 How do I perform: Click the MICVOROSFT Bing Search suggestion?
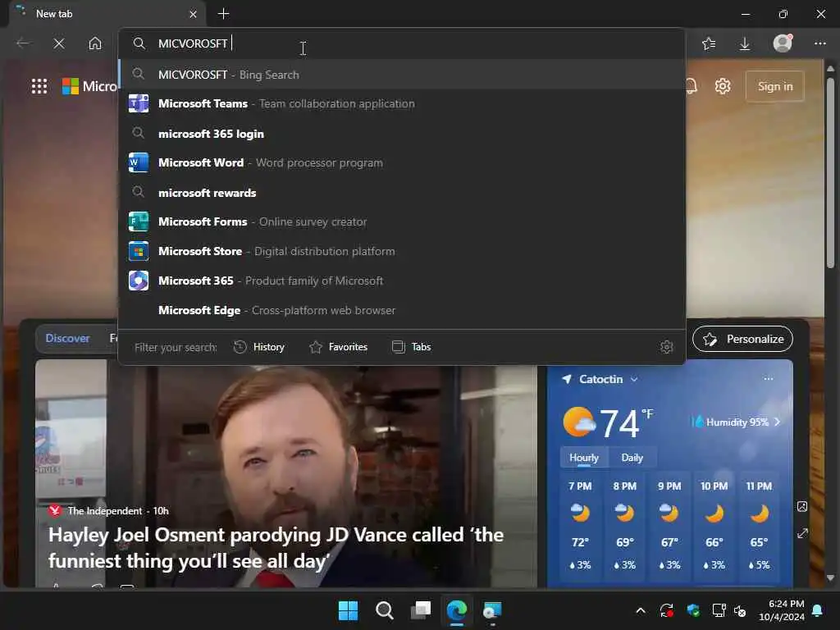coord(402,75)
